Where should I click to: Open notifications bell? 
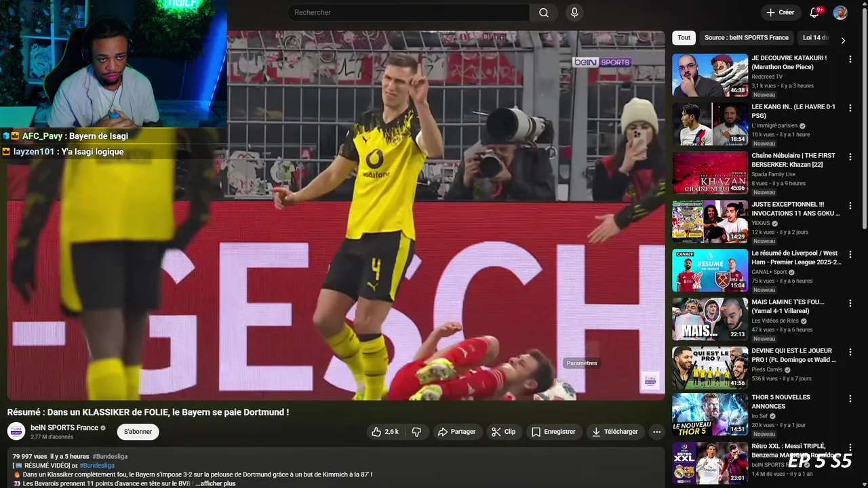815,12
